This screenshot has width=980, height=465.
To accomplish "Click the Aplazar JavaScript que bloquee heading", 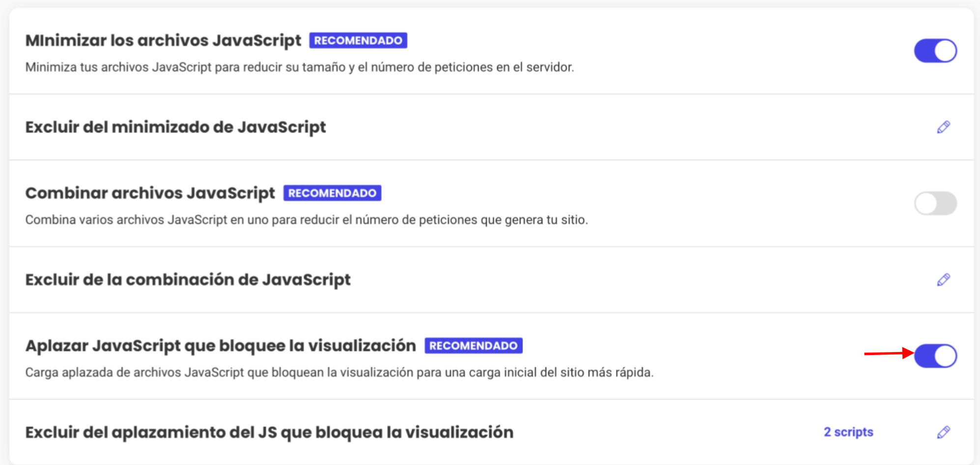I will tap(221, 346).
